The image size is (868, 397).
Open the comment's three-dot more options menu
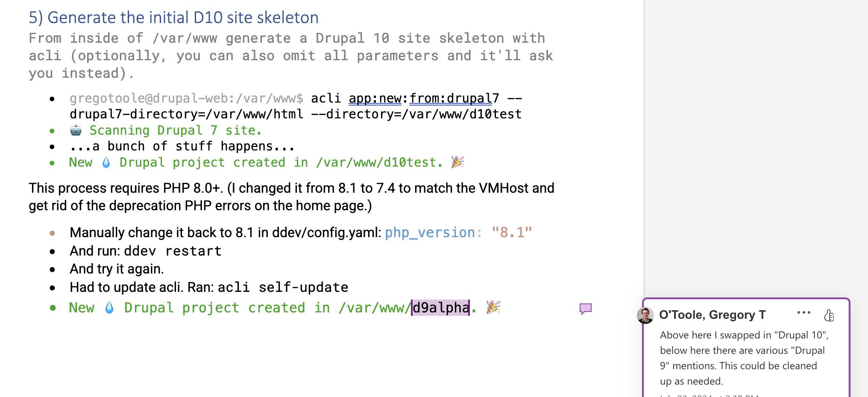pos(803,313)
